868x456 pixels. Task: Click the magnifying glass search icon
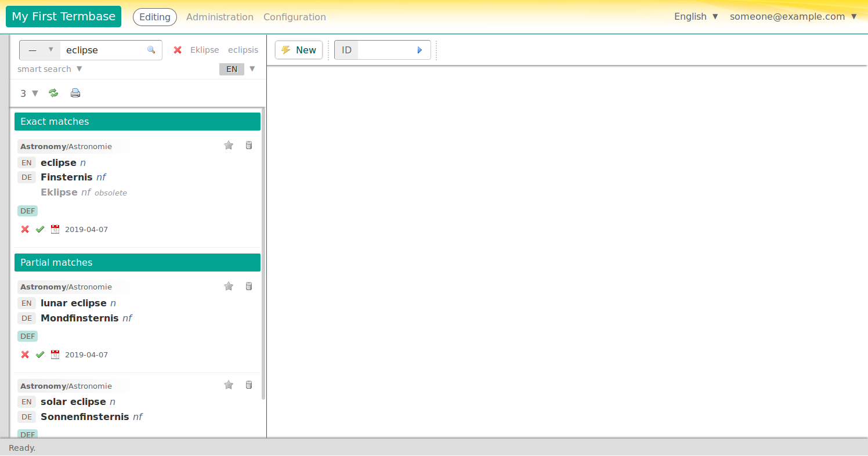(151, 50)
